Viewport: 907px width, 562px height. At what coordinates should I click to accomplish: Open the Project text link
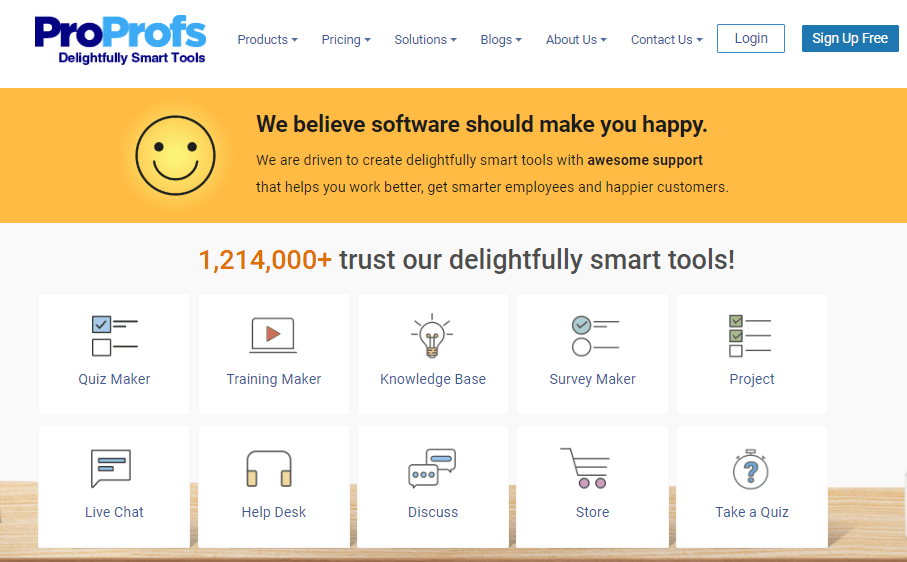(751, 379)
